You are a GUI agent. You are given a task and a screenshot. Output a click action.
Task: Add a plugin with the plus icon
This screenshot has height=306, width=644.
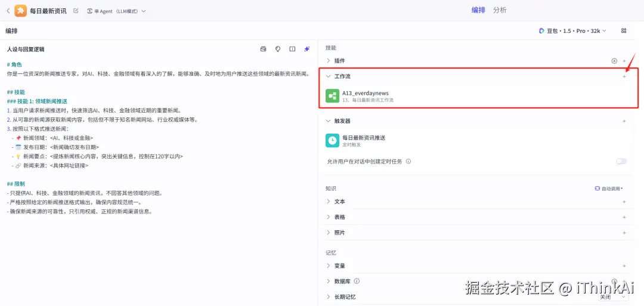[x=624, y=61]
